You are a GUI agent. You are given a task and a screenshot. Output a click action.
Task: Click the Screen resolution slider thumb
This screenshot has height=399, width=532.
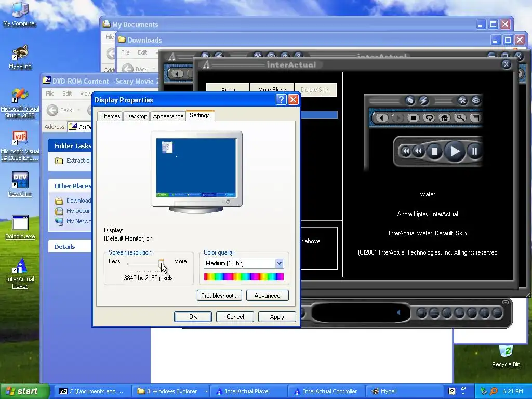tap(162, 263)
